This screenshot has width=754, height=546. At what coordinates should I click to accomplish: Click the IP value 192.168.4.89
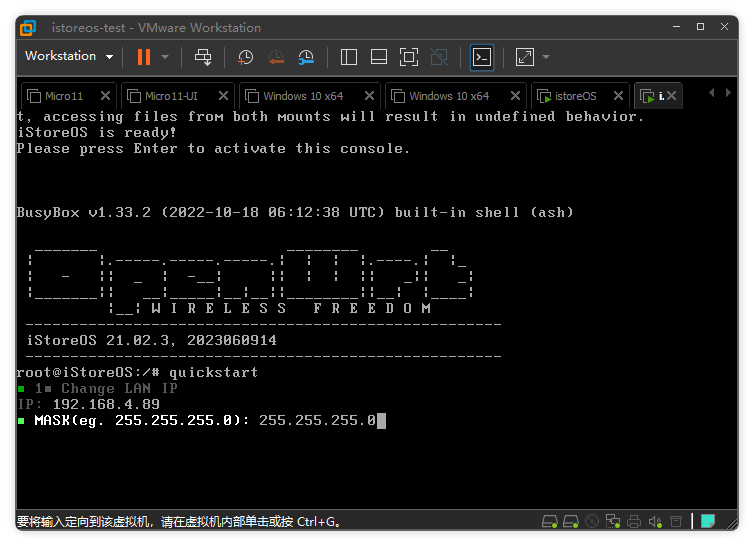pyautogui.click(x=106, y=404)
